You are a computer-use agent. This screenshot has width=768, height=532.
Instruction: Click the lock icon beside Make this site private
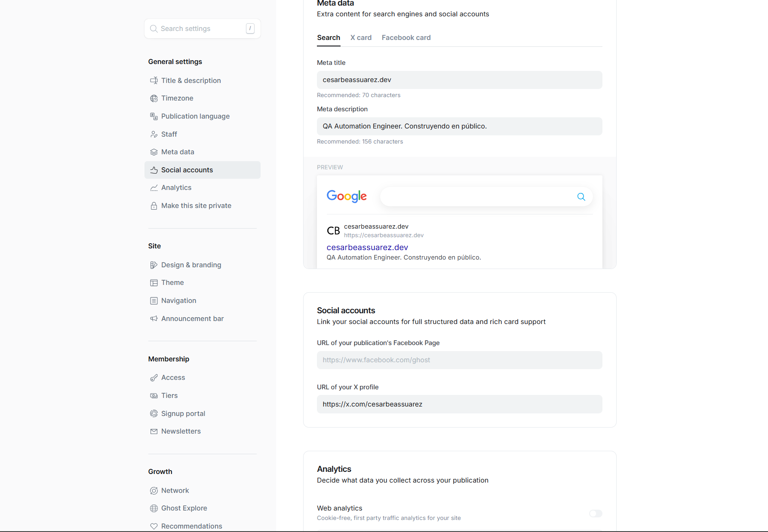coord(154,205)
